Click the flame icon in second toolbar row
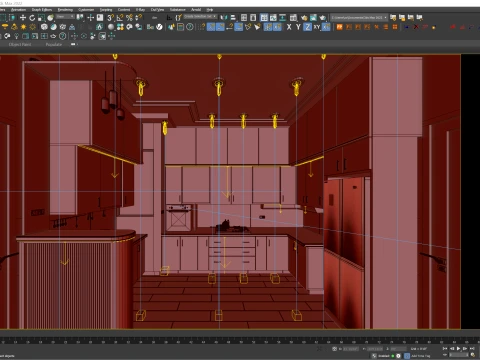The image size is (480, 360). point(100,27)
